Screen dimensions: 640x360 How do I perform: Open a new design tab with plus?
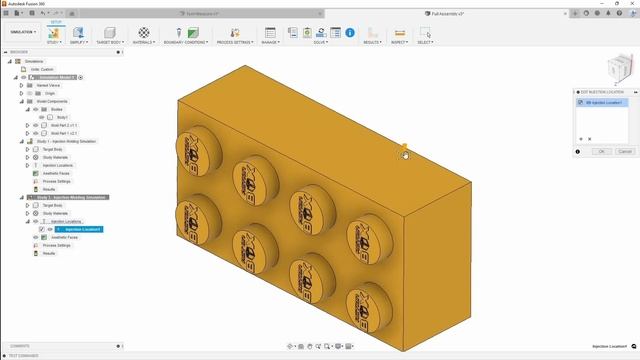[x=575, y=13]
